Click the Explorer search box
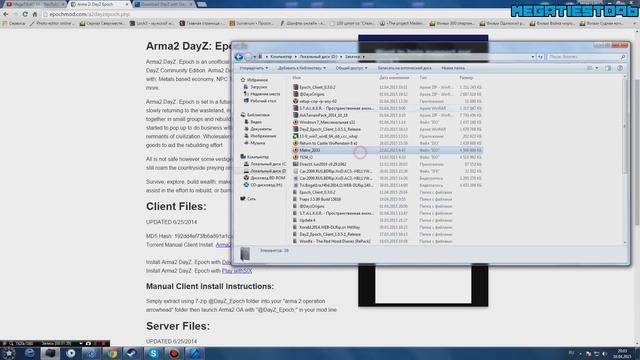This screenshot has height=360, width=640. tap(587, 57)
